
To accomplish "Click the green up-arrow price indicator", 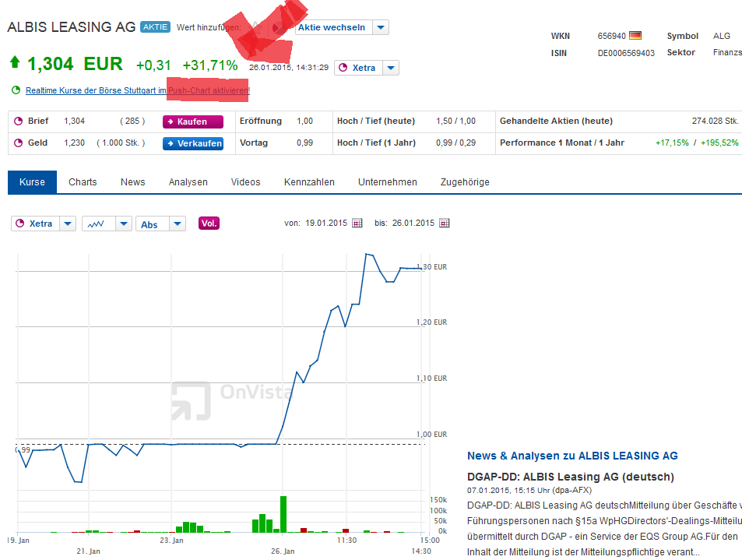I will pos(15,62).
